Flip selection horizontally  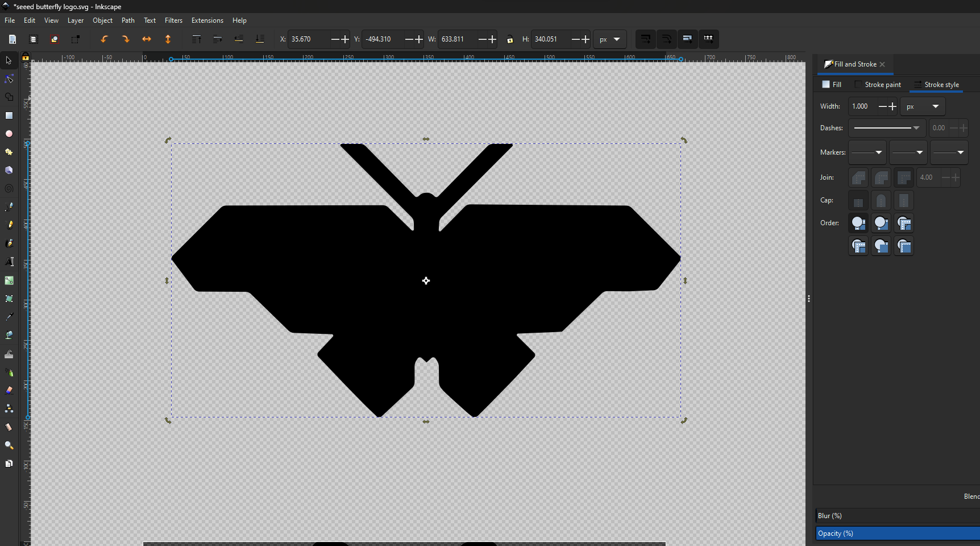point(147,39)
